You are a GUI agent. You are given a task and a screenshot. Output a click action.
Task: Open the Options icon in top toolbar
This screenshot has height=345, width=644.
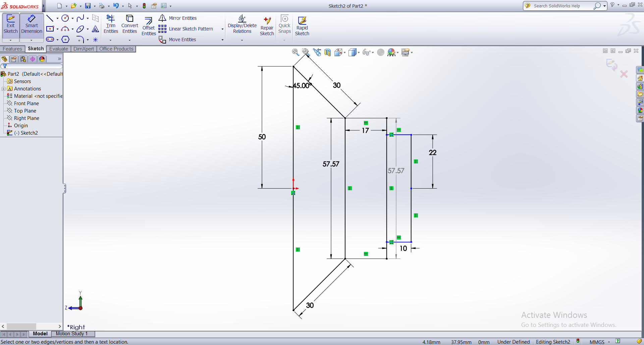click(164, 6)
